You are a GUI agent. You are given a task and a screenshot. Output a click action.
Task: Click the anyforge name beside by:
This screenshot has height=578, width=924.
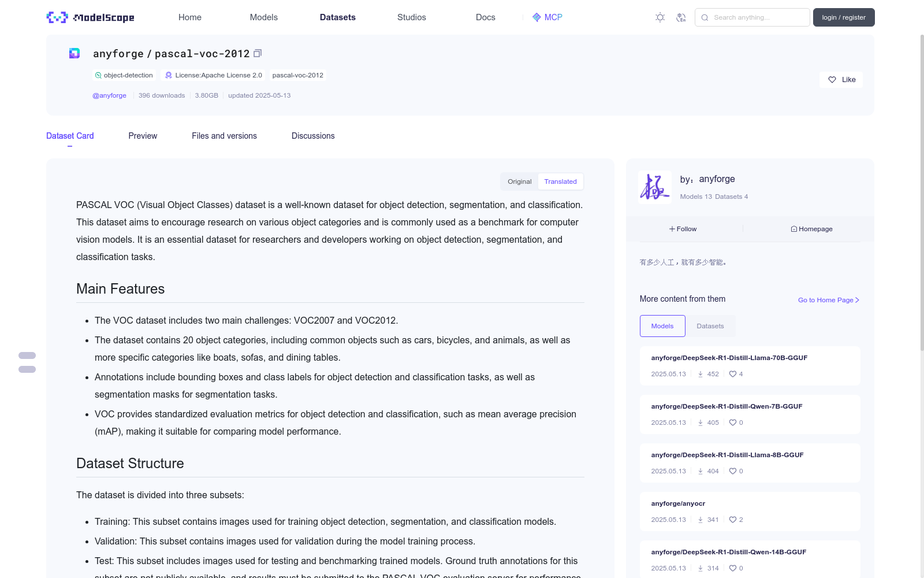[717, 179]
